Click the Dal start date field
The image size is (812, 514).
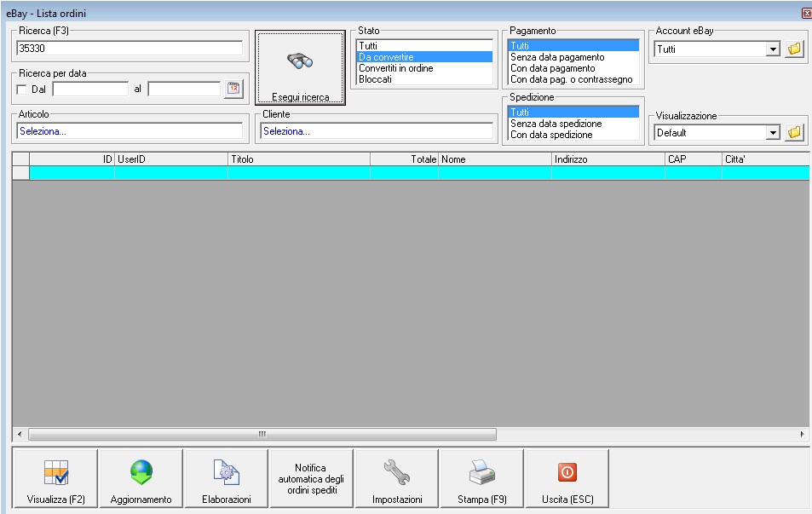[90, 90]
